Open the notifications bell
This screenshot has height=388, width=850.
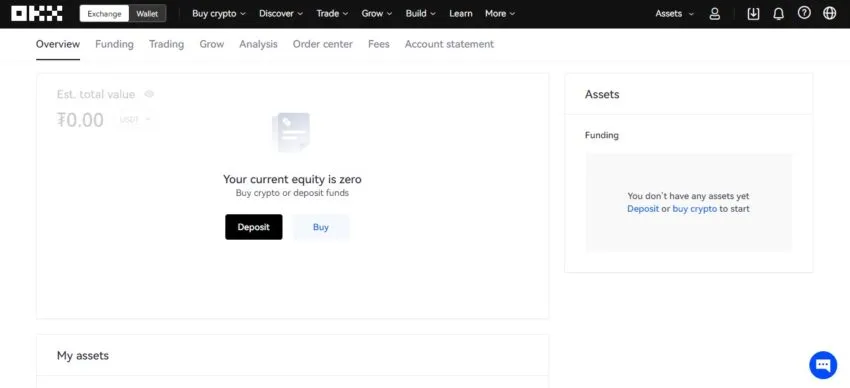778,14
